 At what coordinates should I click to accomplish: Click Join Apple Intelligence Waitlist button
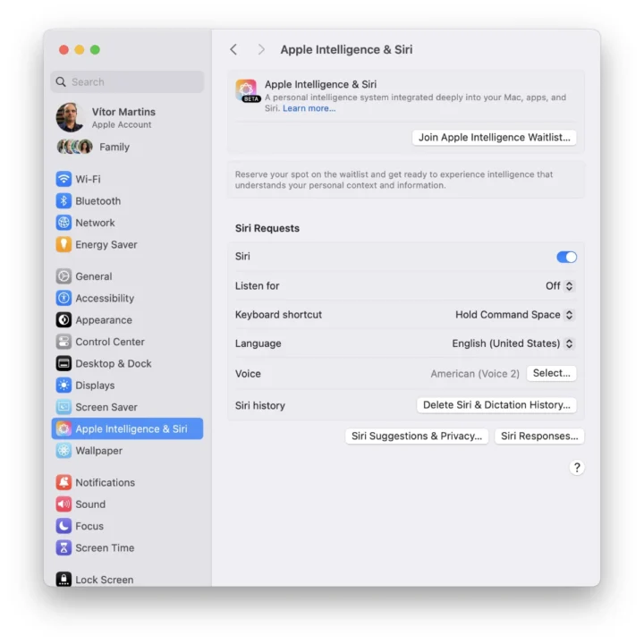pos(494,137)
